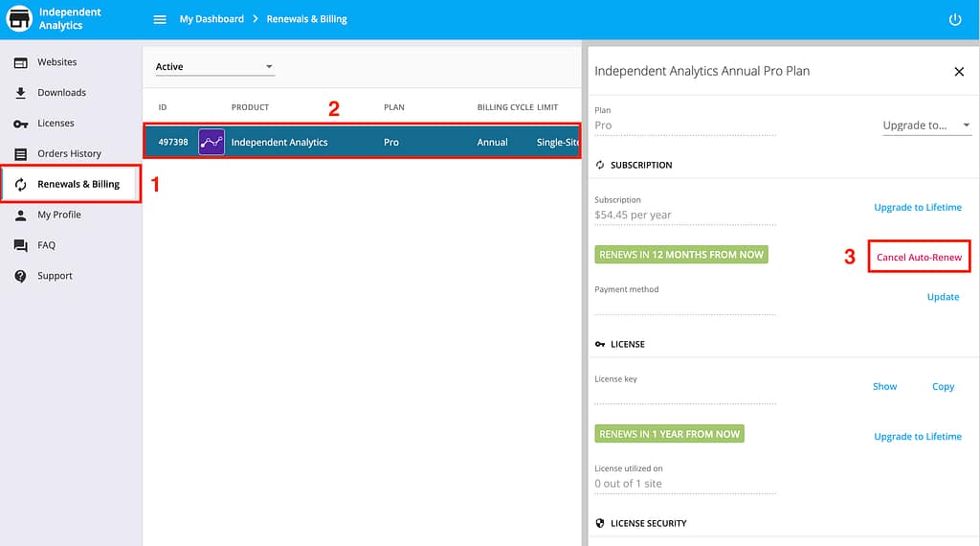Go to Licenses in the sidebar

[x=56, y=124]
